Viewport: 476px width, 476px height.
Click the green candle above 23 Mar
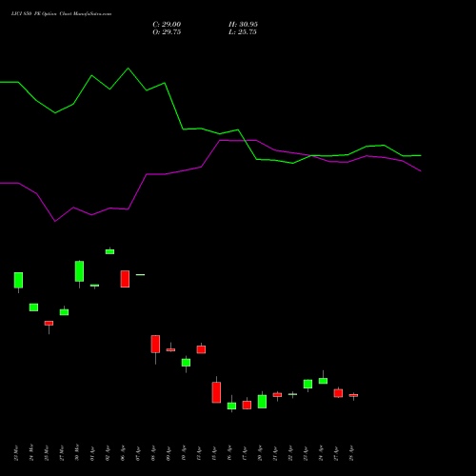(18, 280)
